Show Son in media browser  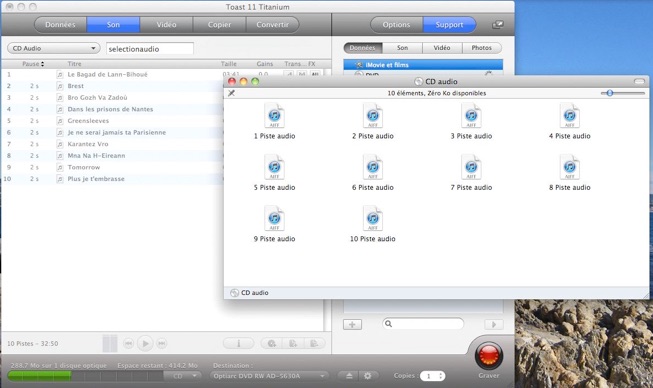tap(402, 48)
